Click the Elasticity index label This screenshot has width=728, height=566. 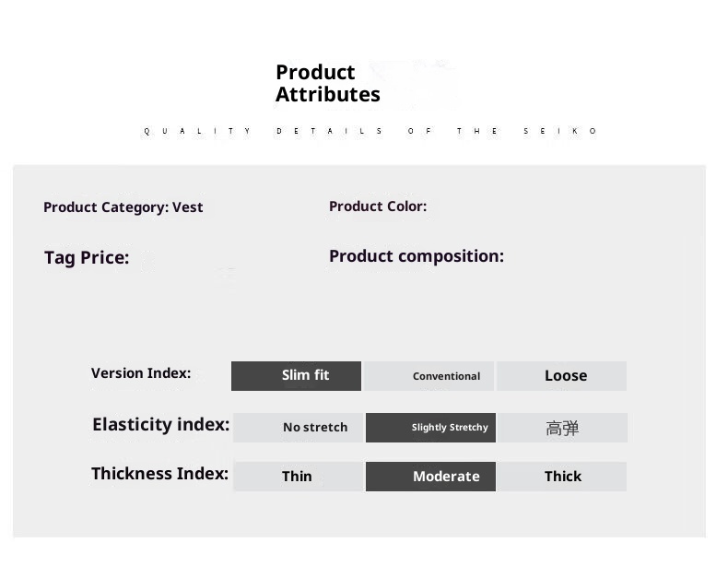[x=160, y=425]
